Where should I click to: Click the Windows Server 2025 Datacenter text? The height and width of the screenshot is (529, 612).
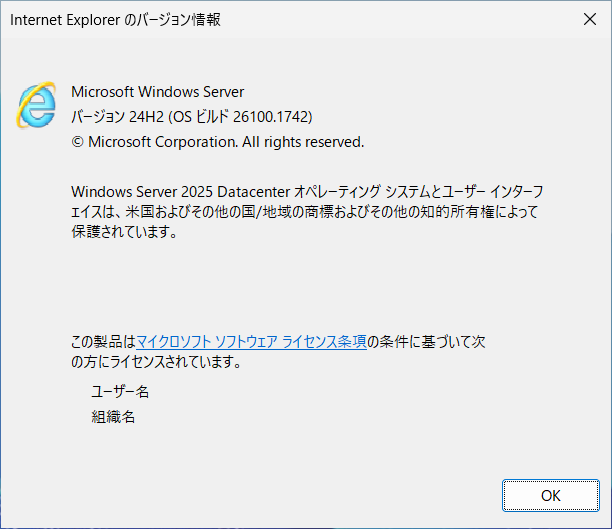coord(180,192)
